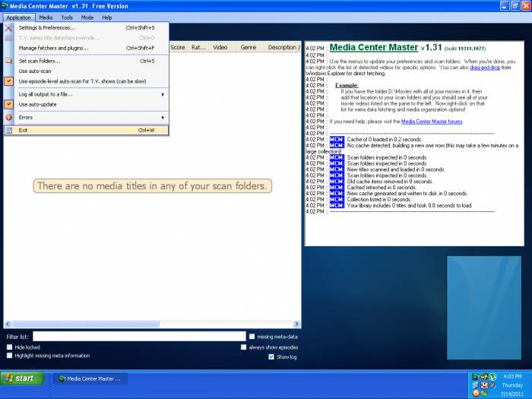
Task: Open the uTorrent tray icon
Action: tap(492, 377)
